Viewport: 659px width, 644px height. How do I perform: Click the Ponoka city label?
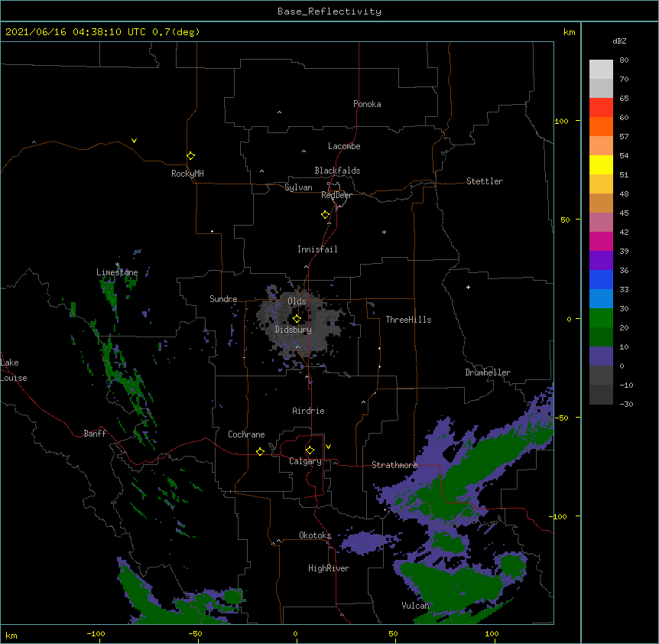(367, 104)
